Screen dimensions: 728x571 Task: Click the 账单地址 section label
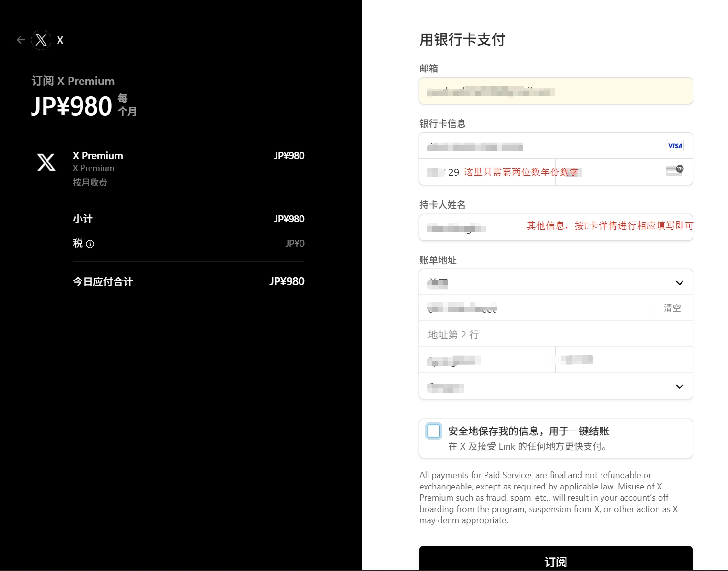[438, 260]
